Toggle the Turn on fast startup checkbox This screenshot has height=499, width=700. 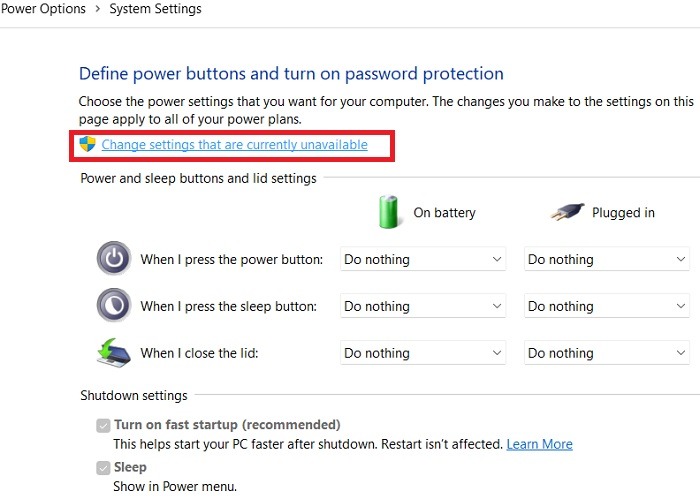pos(103,425)
